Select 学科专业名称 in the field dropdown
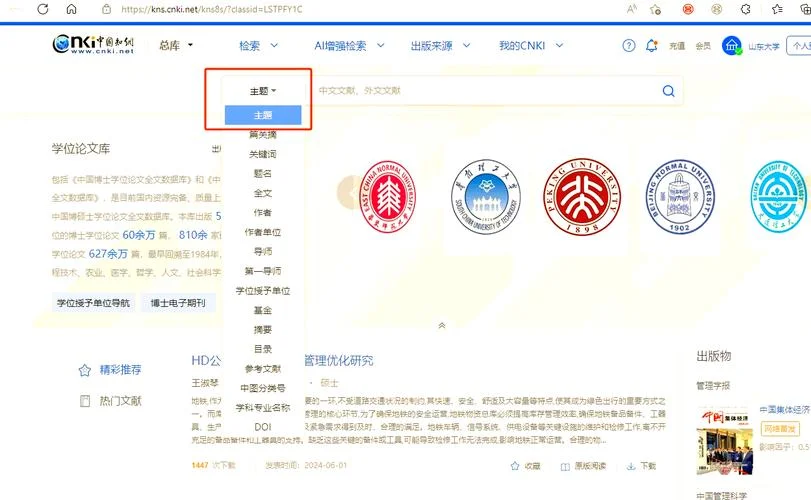Image resolution: width=811 pixels, height=500 pixels. pyautogui.click(x=263, y=407)
